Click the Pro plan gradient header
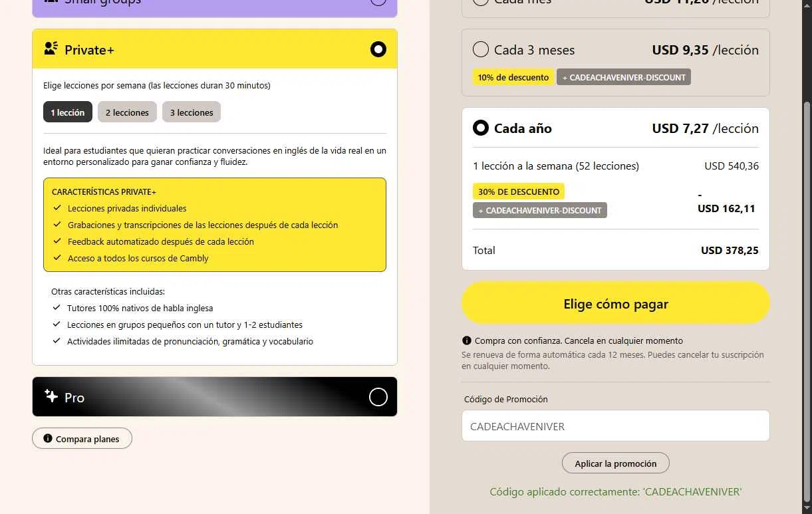 tap(215, 397)
